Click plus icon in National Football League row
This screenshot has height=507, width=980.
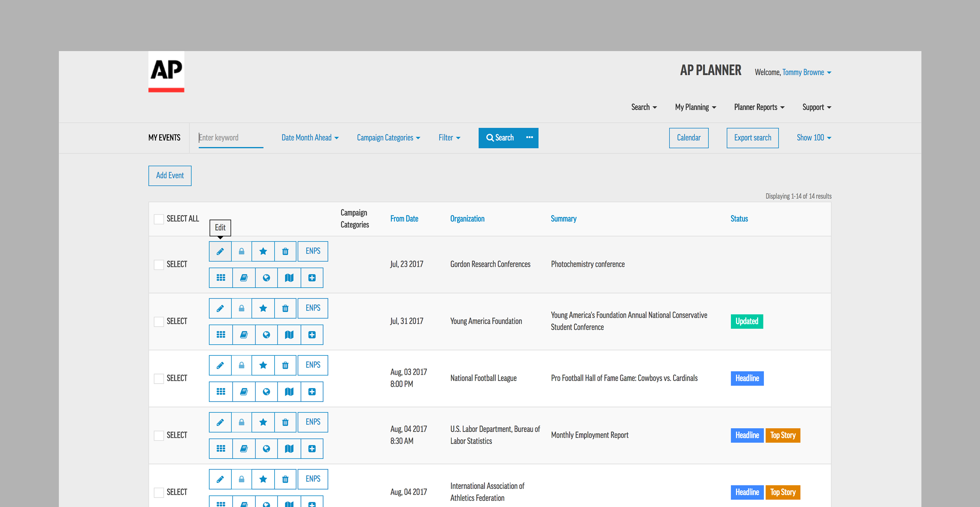(x=312, y=392)
